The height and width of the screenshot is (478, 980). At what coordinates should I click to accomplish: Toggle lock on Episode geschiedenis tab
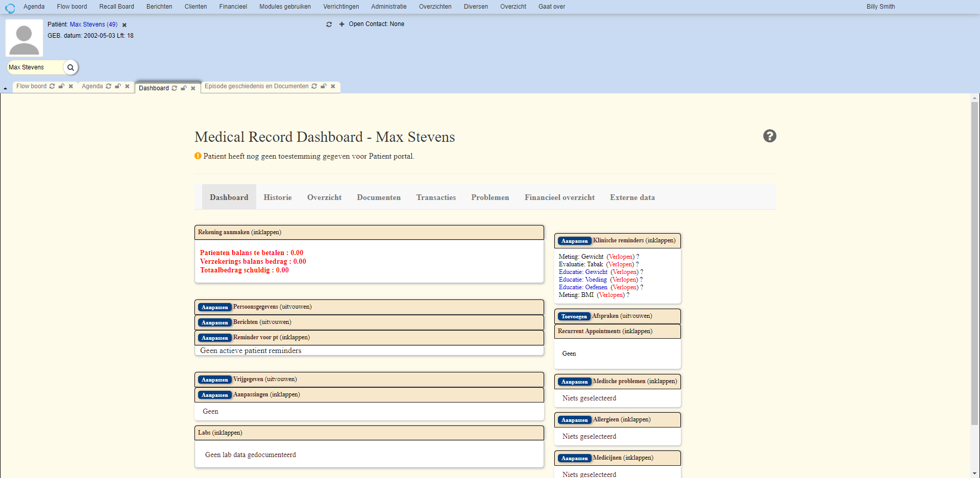click(324, 86)
